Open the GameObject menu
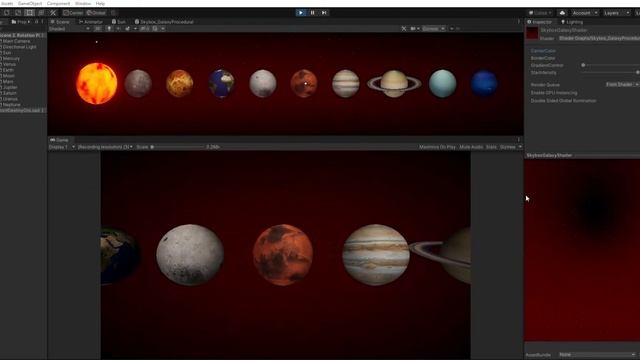The image size is (640, 360). click(x=30, y=3)
